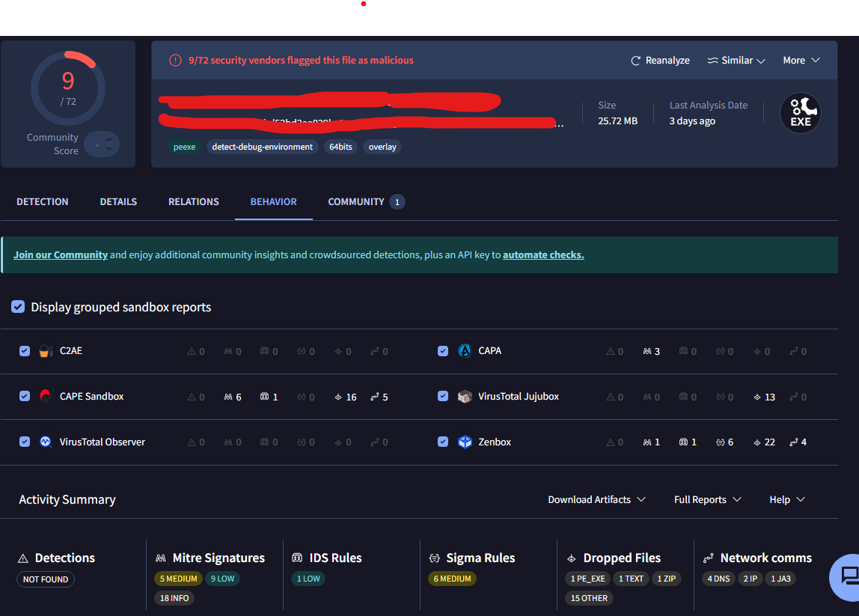Follow the automate checks link
The width and height of the screenshot is (859, 616).
(543, 254)
